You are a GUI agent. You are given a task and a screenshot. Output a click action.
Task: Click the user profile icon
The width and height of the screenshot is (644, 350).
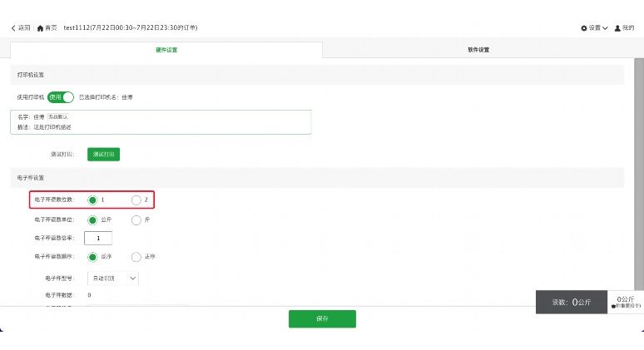coord(617,28)
